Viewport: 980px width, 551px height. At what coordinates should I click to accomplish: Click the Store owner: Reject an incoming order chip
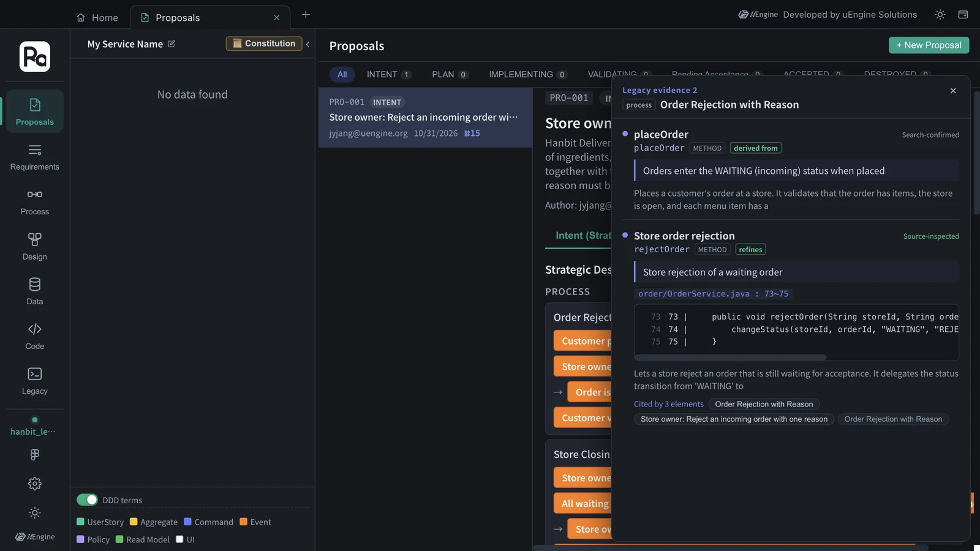pos(734,419)
